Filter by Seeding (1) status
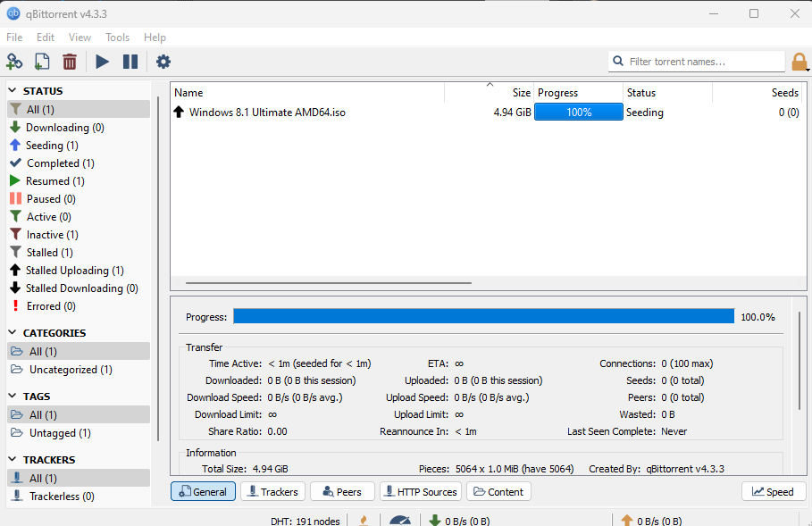The height and width of the screenshot is (526, 812). [79, 146]
